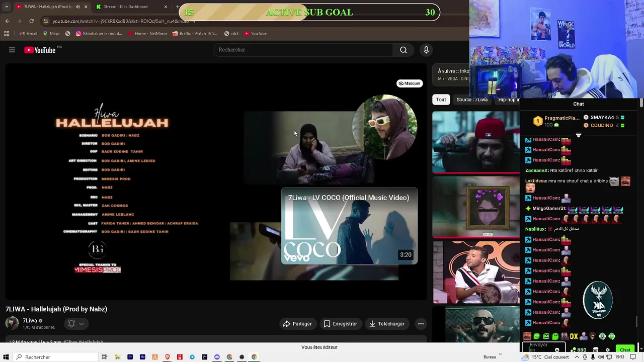Open the tab search dropdown arrow
Screen dimensions: 644x362
tap(6, 7)
